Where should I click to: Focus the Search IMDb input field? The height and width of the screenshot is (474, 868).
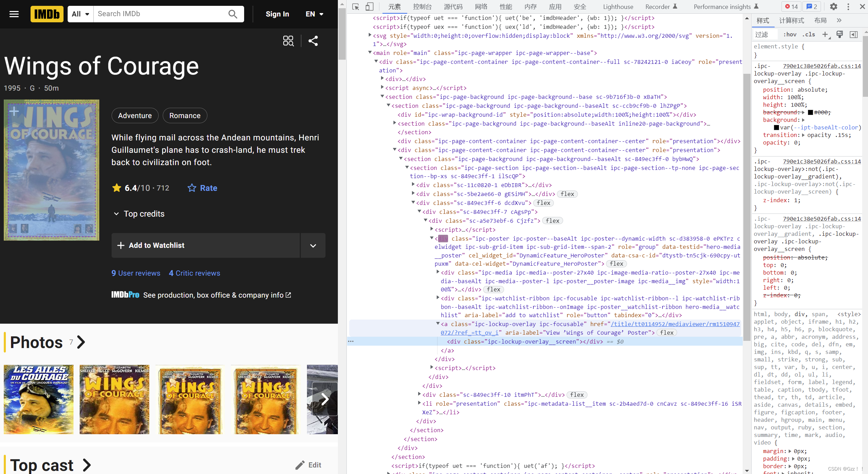[161, 14]
